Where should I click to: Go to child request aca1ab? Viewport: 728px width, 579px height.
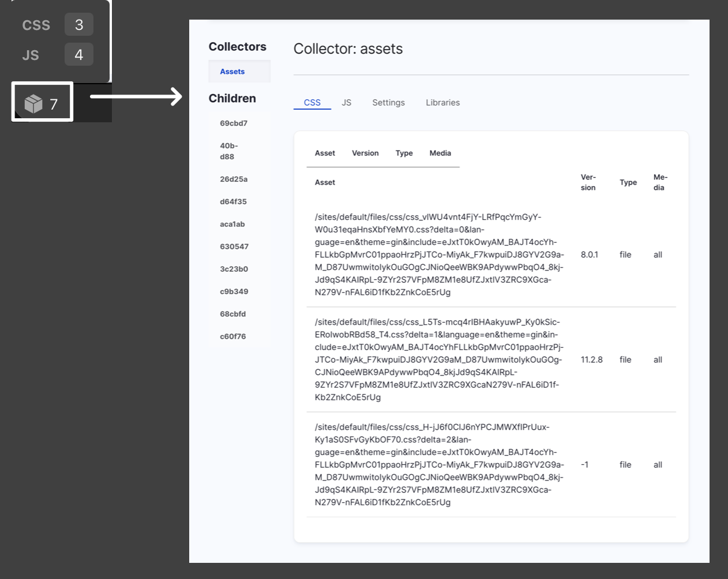point(232,224)
